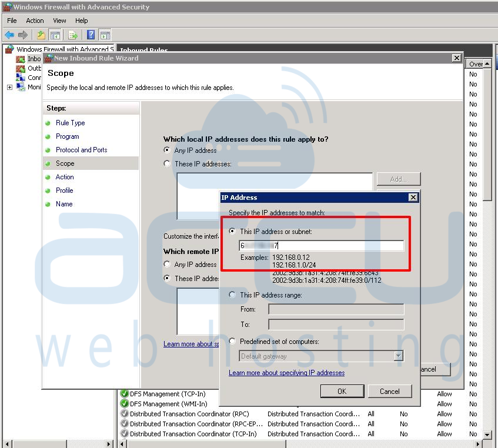Click the Add button for local IP addresses
Viewport: 498px width, 448px height.
tap(399, 179)
